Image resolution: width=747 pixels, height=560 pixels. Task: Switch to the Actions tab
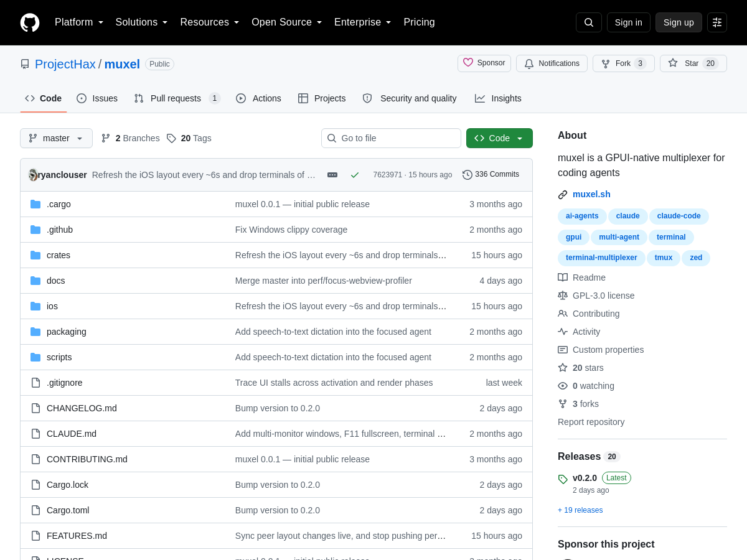click(258, 98)
